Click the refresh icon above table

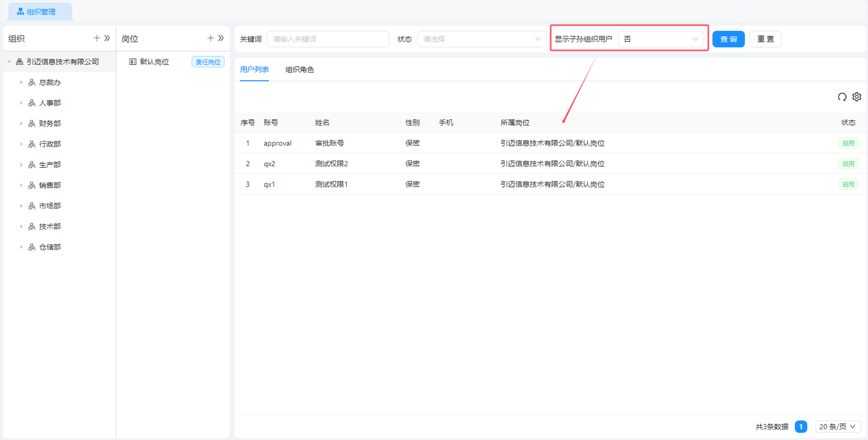click(842, 97)
